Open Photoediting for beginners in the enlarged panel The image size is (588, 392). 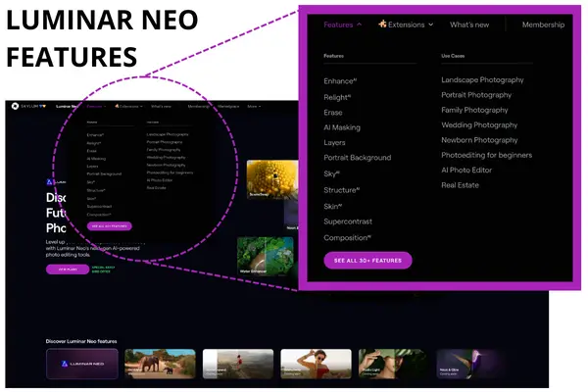pos(487,155)
